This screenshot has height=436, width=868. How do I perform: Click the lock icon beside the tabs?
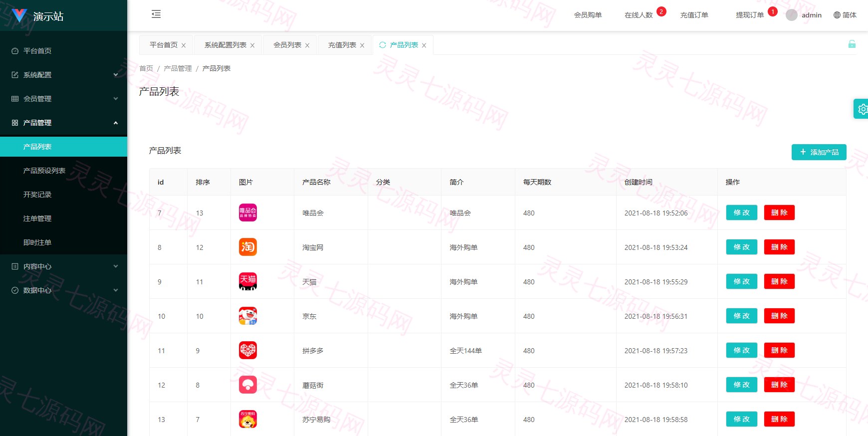pos(852,44)
